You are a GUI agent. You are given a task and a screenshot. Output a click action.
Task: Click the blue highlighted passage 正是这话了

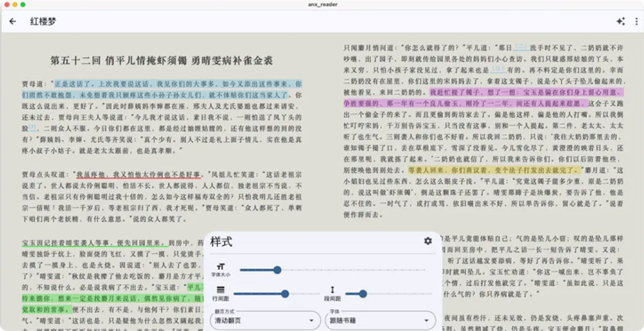point(162,89)
